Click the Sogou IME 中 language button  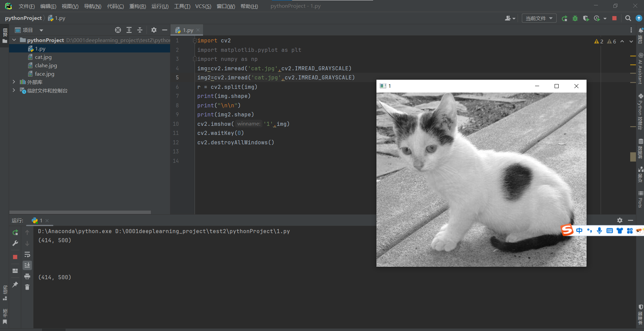(579, 230)
